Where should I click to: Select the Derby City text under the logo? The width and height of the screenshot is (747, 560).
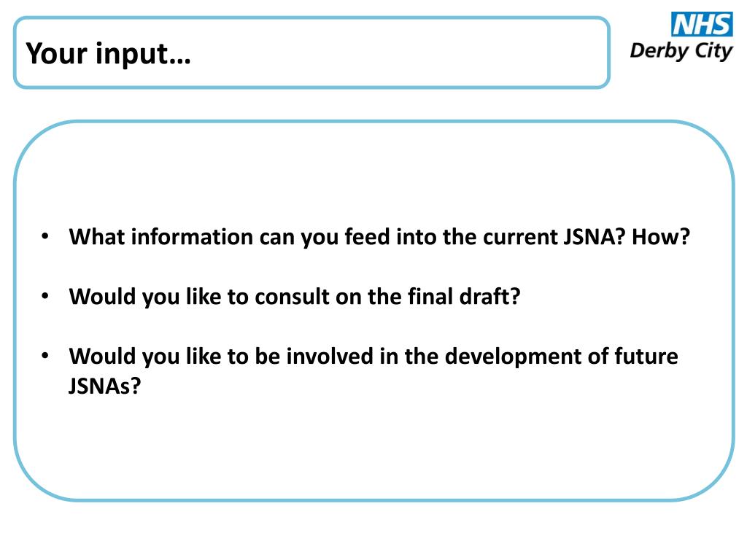(681, 51)
